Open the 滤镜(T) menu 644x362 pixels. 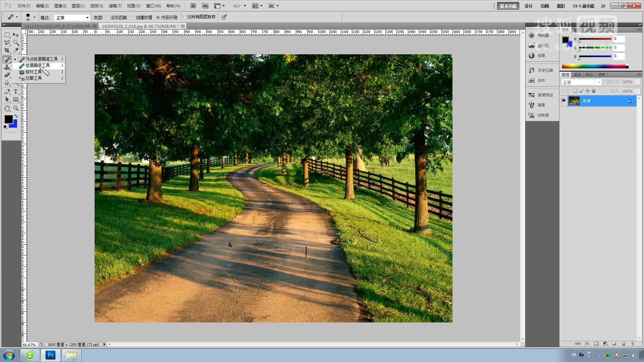click(x=115, y=6)
